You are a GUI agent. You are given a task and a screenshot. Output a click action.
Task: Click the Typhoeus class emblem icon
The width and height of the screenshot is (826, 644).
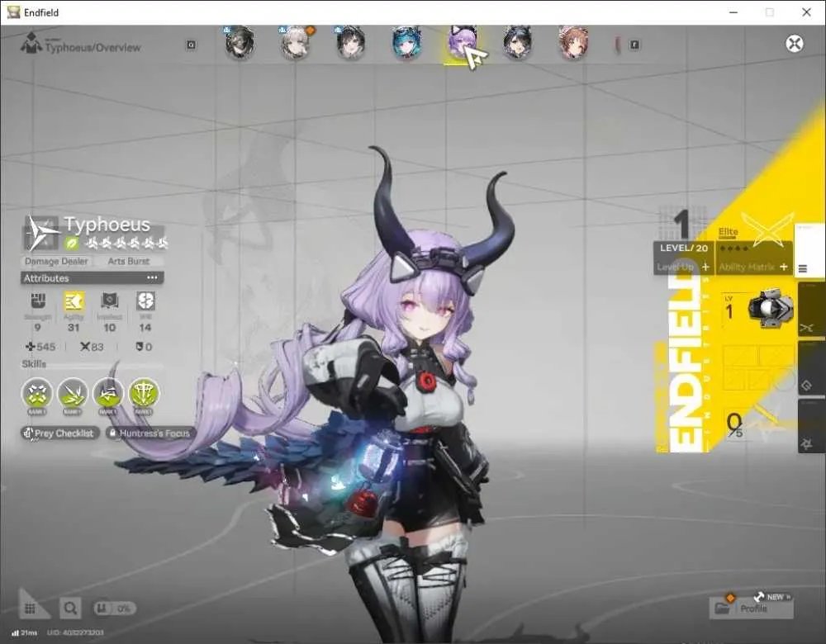(x=41, y=232)
